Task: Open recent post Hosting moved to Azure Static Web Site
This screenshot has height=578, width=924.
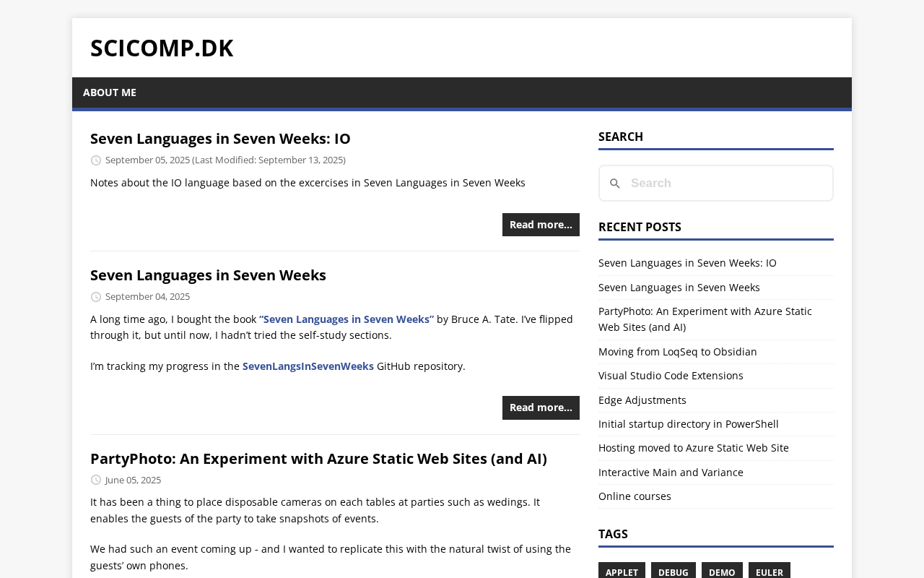Action: click(694, 448)
